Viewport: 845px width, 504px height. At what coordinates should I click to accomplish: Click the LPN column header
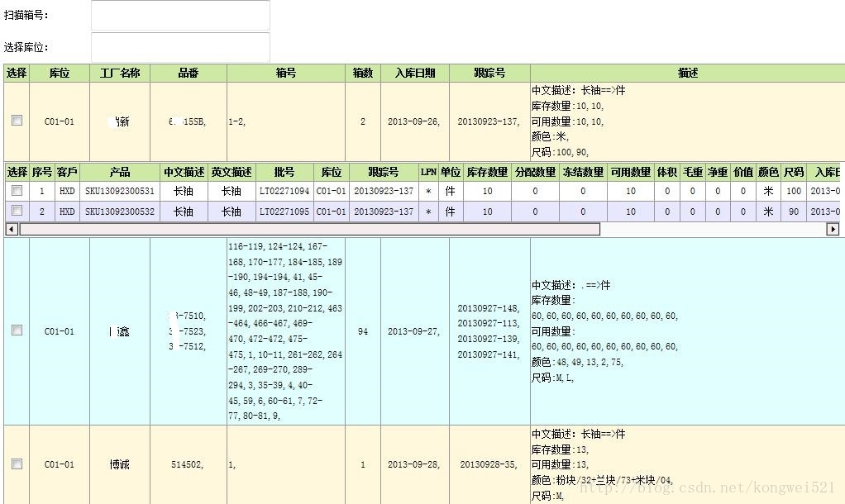coord(428,173)
